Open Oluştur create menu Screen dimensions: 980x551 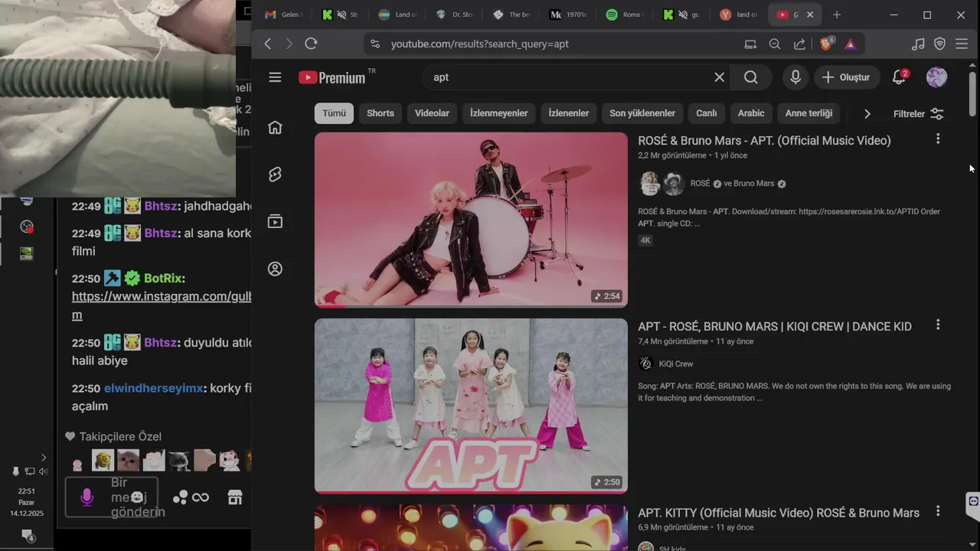pyautogui.click(x=846, y=77)
